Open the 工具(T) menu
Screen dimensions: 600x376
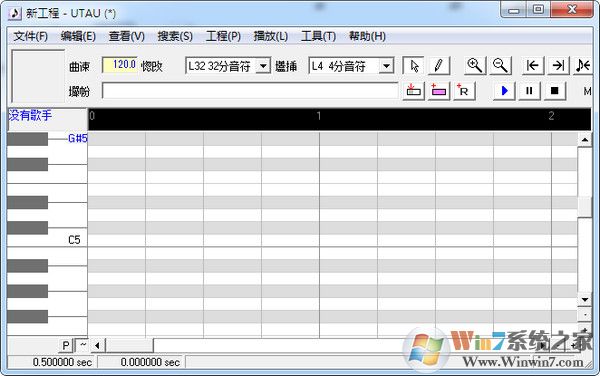pos(318,36)
